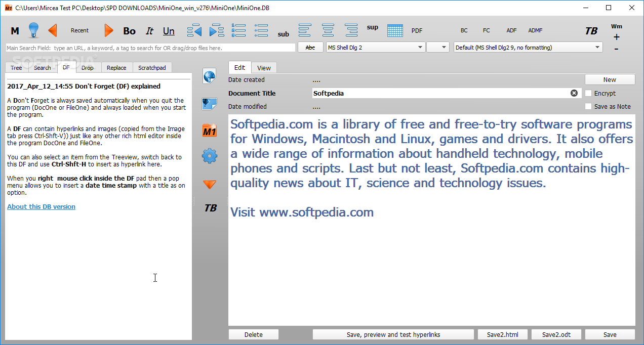The height and width of the screenshot is (345, 644).
Task: Align text right
Action: [351, 30]
